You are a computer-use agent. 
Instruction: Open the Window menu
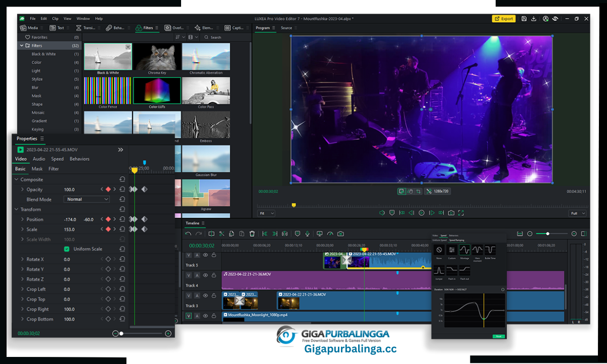[x=83, y=19]
